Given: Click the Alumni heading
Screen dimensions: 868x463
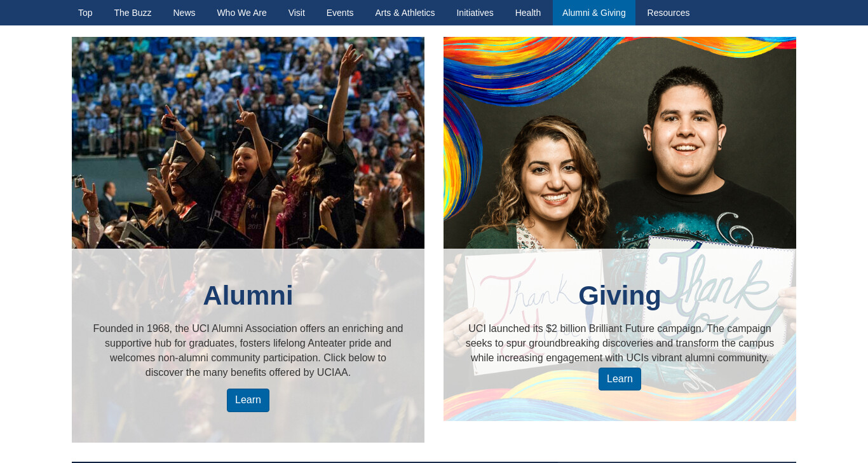Looking at the screenshot, I should (248, 296).
